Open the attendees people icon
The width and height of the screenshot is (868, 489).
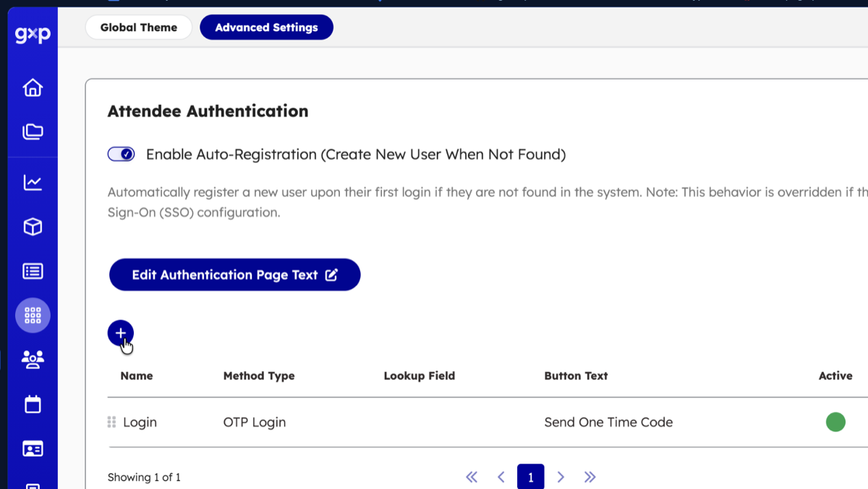tap(33, 360)
